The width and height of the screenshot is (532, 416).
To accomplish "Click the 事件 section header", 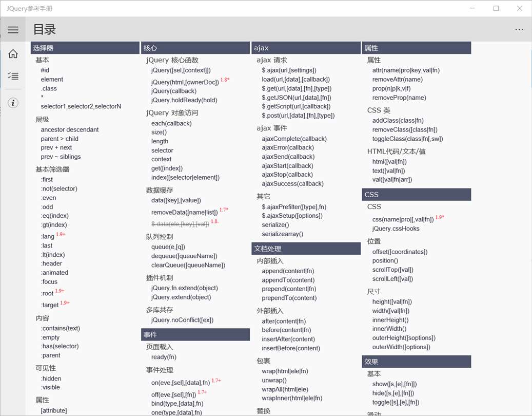I will click(195, 334).
